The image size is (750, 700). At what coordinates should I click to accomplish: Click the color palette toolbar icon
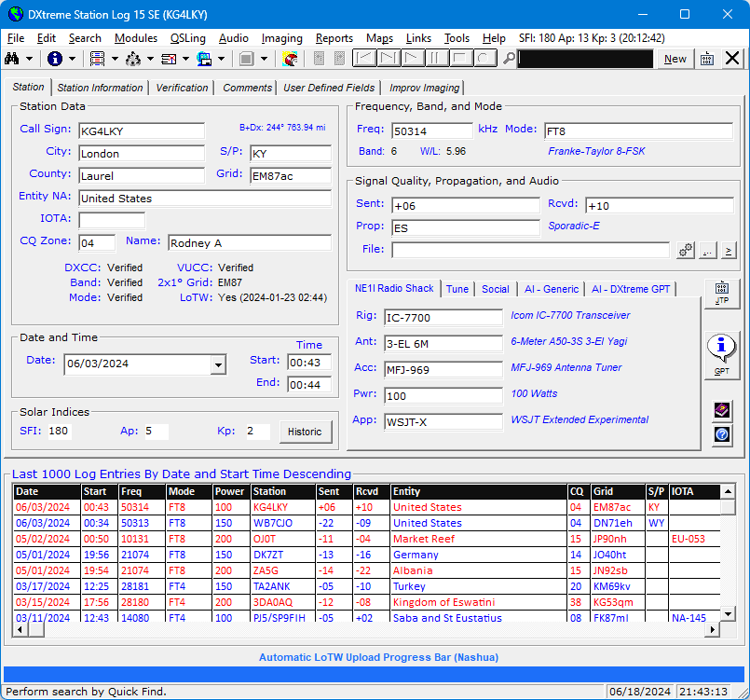(x=291, y=59)
